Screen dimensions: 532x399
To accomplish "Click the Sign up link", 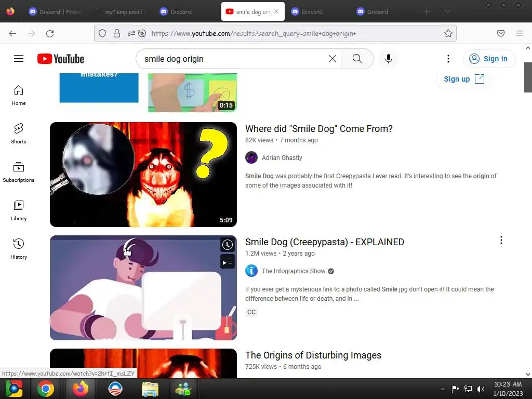I will tap(463, 79).
